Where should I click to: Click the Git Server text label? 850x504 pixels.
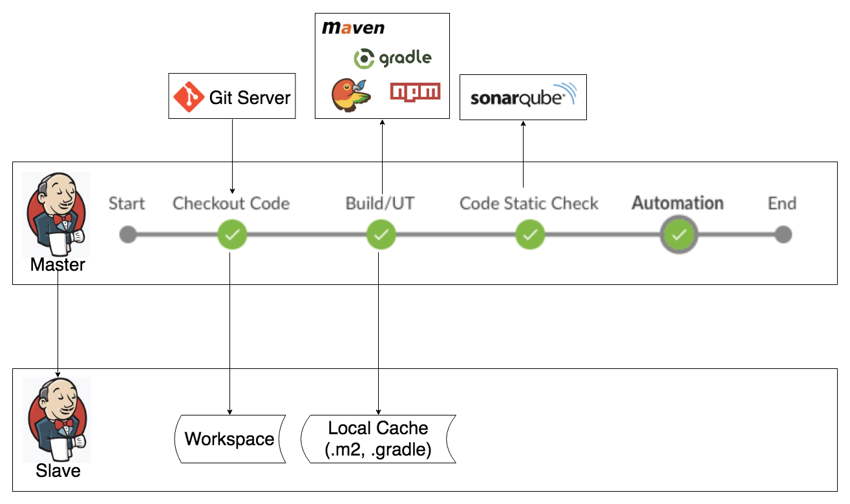point(250,98)
